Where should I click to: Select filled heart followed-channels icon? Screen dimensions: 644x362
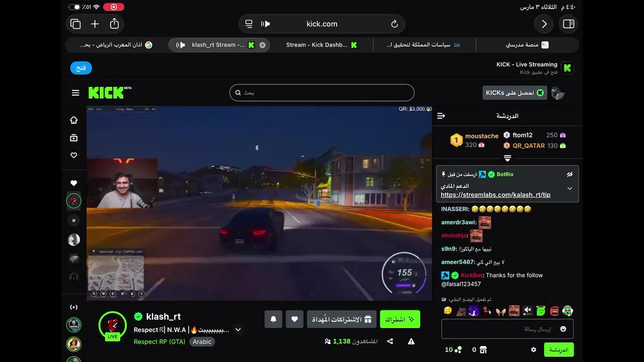(74, 183)
